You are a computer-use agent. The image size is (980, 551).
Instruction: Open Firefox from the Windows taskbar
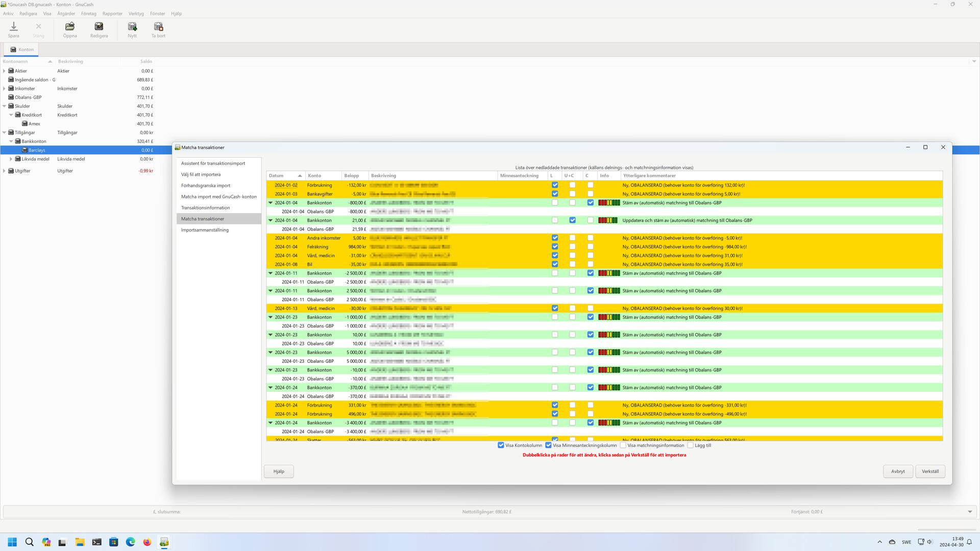(147, 542)
